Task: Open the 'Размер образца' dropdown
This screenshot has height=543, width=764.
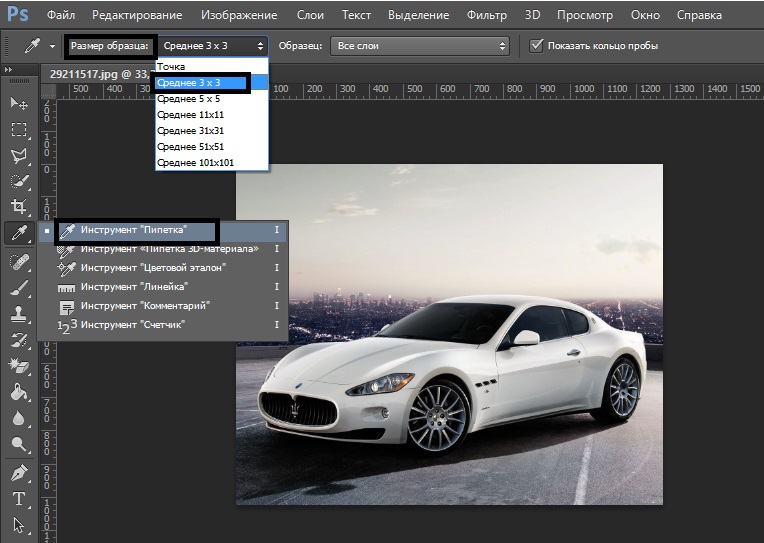Action: click(213, 46)
